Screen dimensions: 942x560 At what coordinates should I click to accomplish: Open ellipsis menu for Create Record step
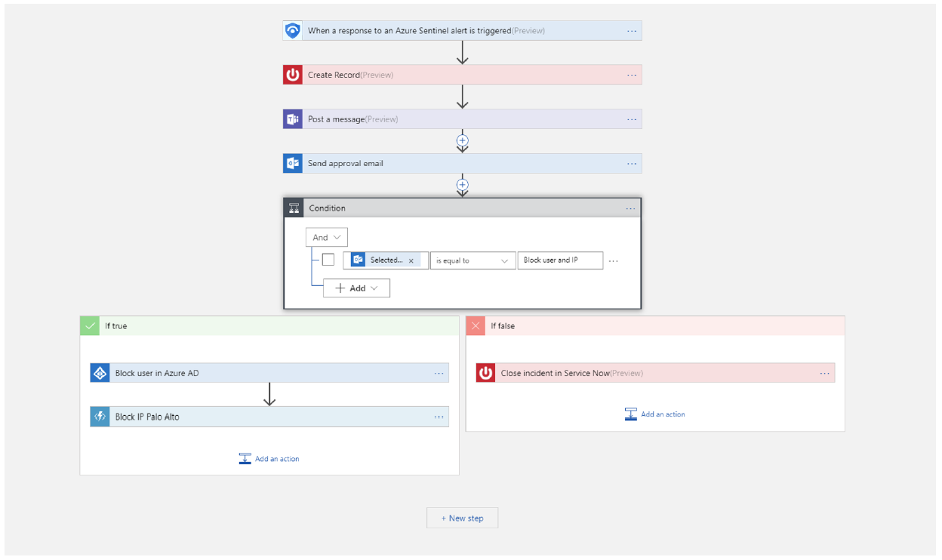tap(632, 75)
